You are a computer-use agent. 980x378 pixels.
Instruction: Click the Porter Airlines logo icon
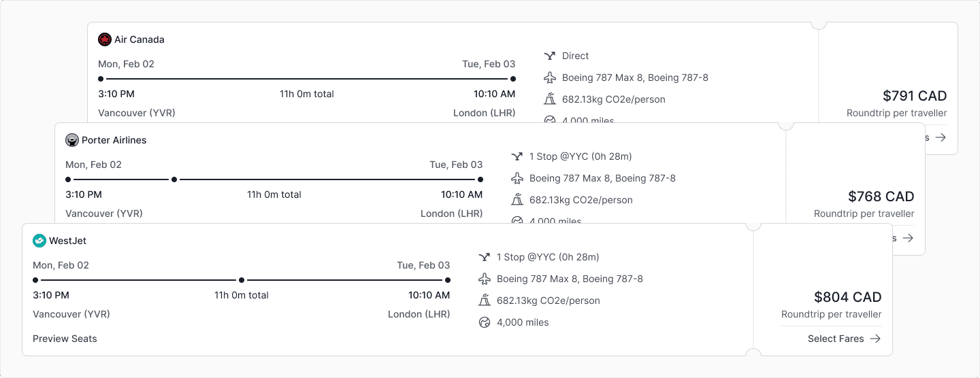71,140
